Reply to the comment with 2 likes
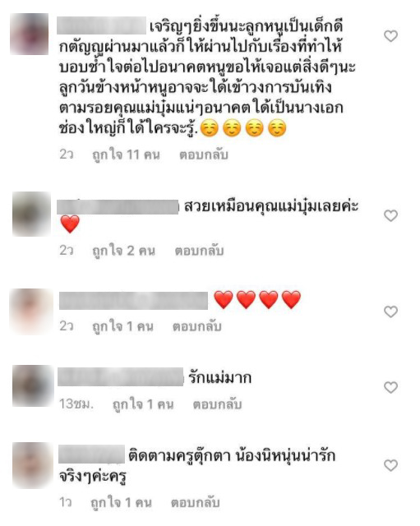Viewport: 420px width, 526px height. [199, 251]
